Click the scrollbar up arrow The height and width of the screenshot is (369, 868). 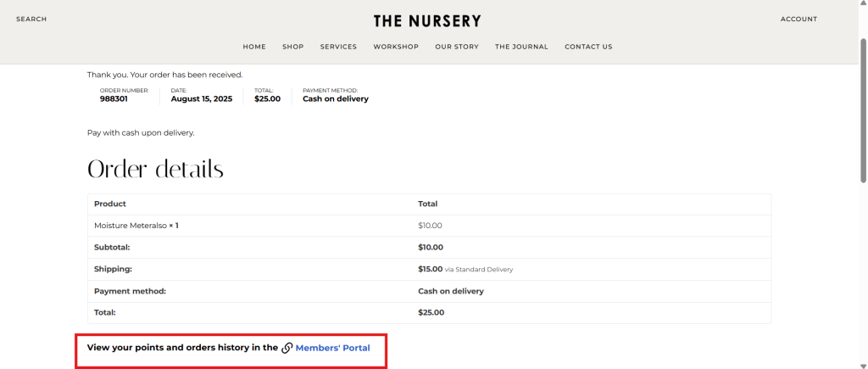coord(863,5)
